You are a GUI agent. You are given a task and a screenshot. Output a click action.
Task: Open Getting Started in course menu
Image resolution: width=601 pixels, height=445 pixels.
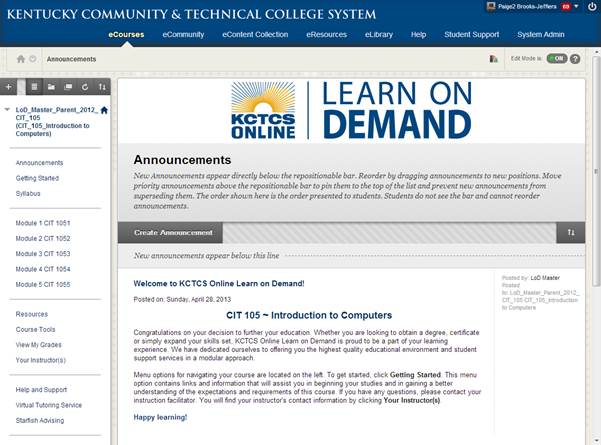click(37, 178)
